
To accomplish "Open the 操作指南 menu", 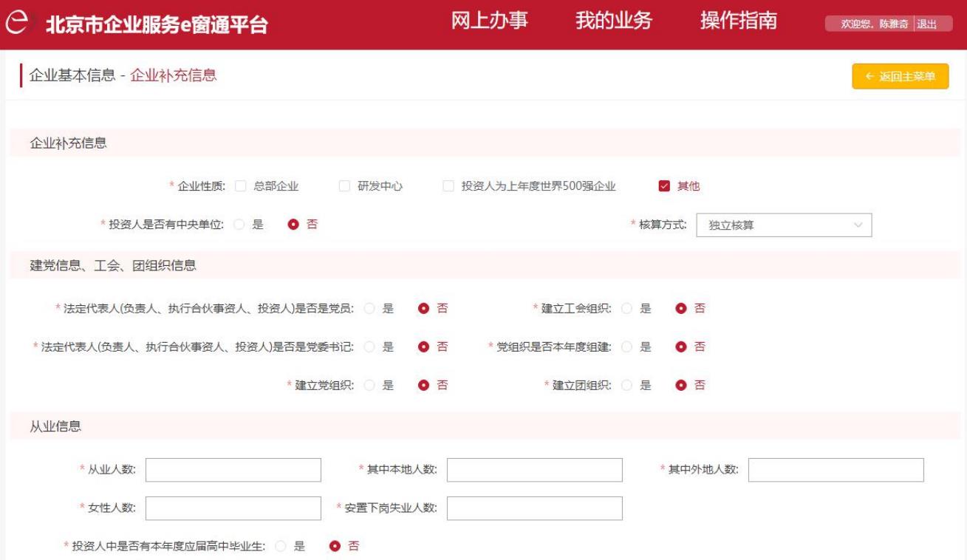I will (738, 21).
